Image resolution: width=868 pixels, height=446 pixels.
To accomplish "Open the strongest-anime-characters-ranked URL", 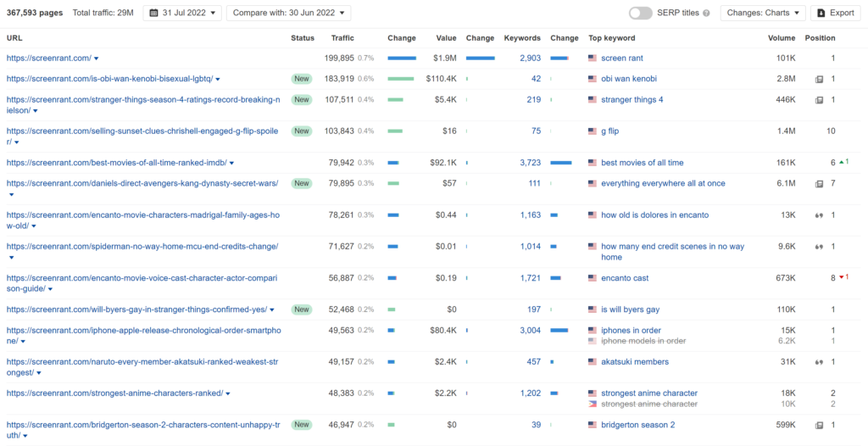I will pyautogui.click(x=114, y=393).
